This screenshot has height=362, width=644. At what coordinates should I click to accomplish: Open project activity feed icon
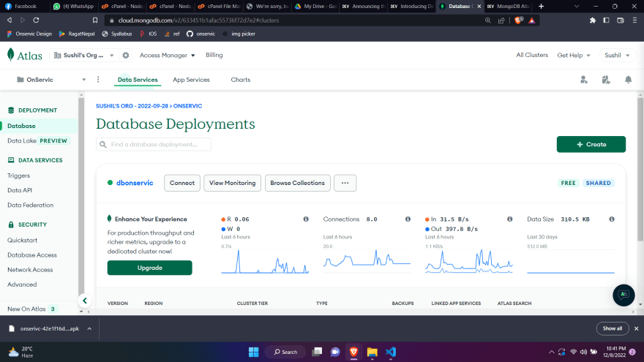606,80
